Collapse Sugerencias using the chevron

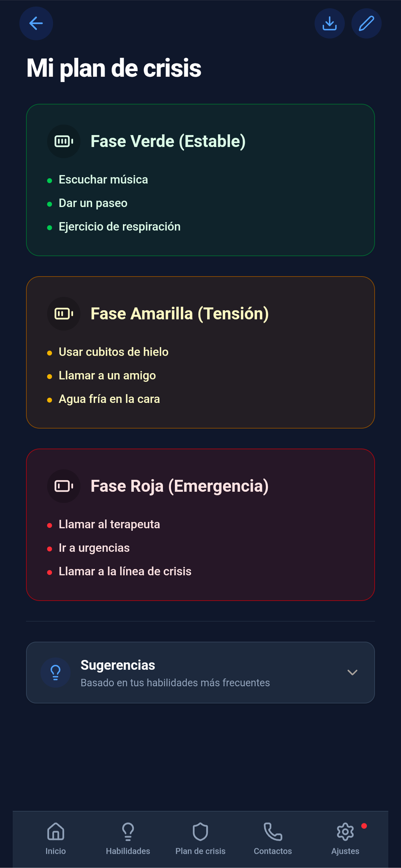pyautogui.click(x=353, y=672)
